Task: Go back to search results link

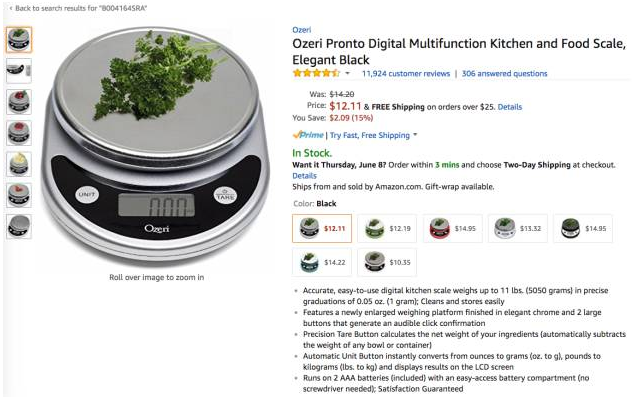Action: (78, 8)
